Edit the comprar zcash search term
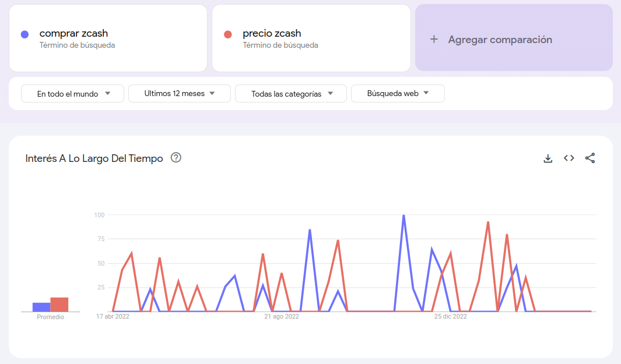Image resolution: width=621 pixels, height=364 pixels. pyautogui.click(x=108, y=38)
